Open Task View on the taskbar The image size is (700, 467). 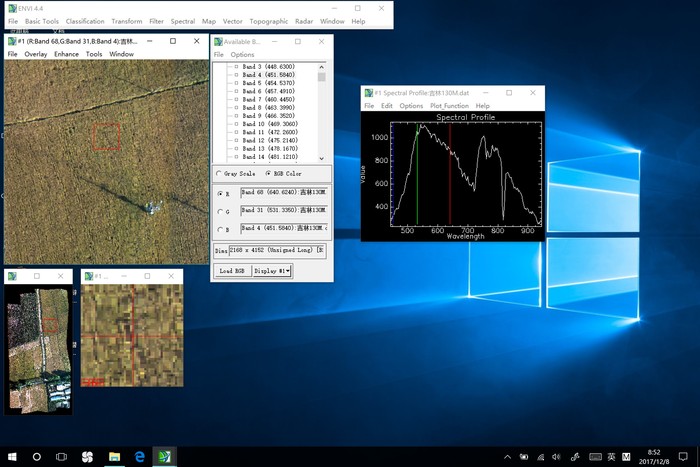tap(62, 456)
